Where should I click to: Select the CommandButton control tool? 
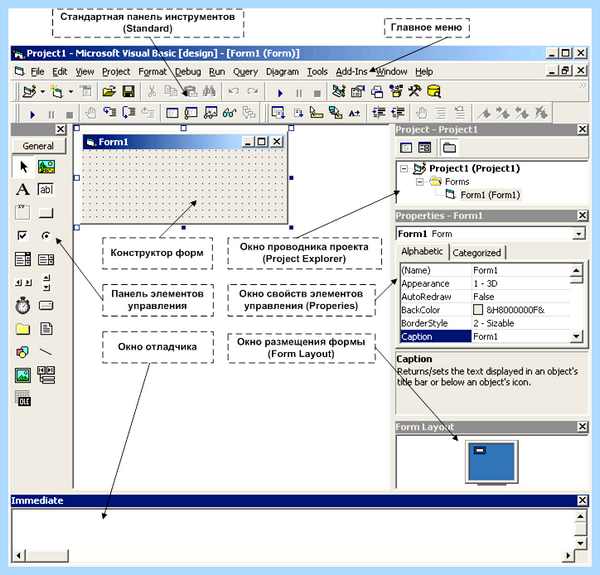46,213
